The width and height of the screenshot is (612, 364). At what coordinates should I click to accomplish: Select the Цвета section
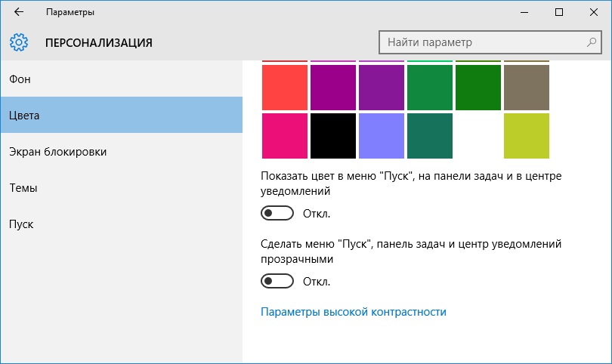[x=122, y=115]
